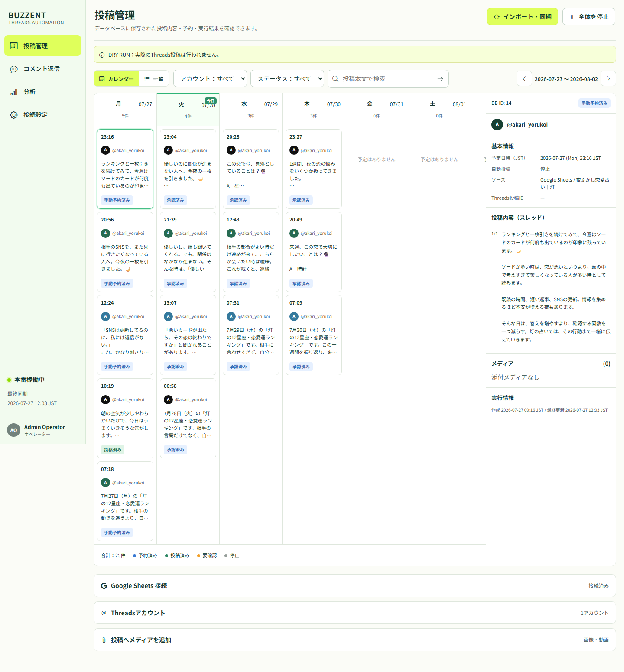Expand the Threadsアカウント section
This screenshot has height=672, width=624.
(355, 613)
